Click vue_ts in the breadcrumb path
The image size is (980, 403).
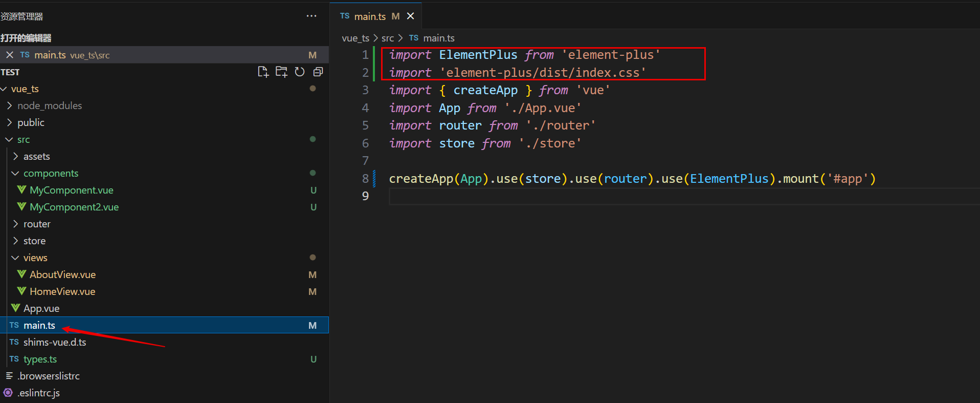[x=355, y=38]
